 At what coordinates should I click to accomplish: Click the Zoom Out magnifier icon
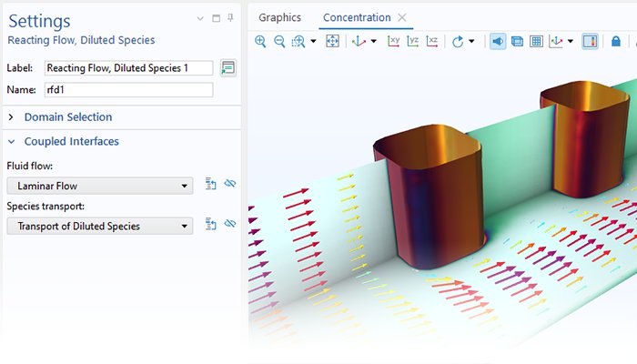(x=279, y=41)
